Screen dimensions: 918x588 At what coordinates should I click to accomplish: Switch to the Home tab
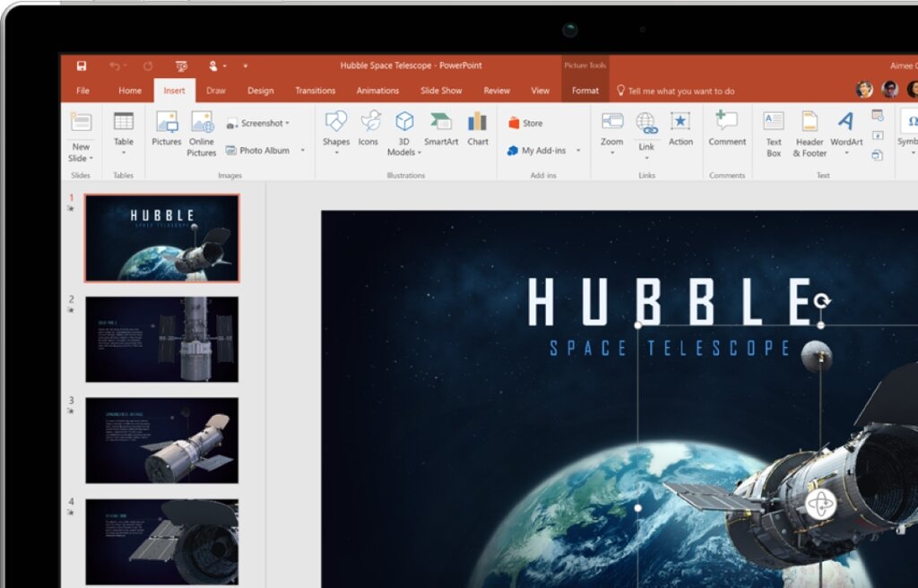pyautogui.click(x=129, y=91)
